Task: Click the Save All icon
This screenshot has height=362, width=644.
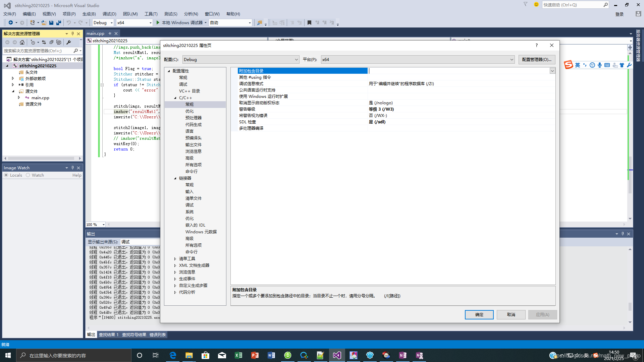Action: tap(59, 23)
